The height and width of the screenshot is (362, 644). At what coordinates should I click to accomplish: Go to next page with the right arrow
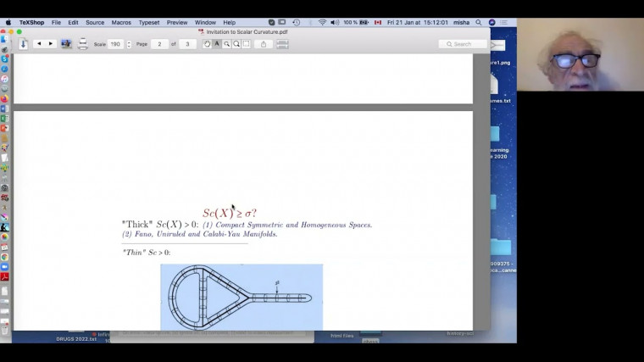coord(51,43)
